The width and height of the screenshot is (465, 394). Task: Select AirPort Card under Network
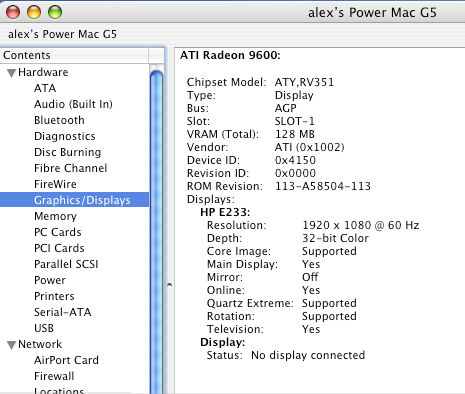pyautogui.click(x=66, y=360)
